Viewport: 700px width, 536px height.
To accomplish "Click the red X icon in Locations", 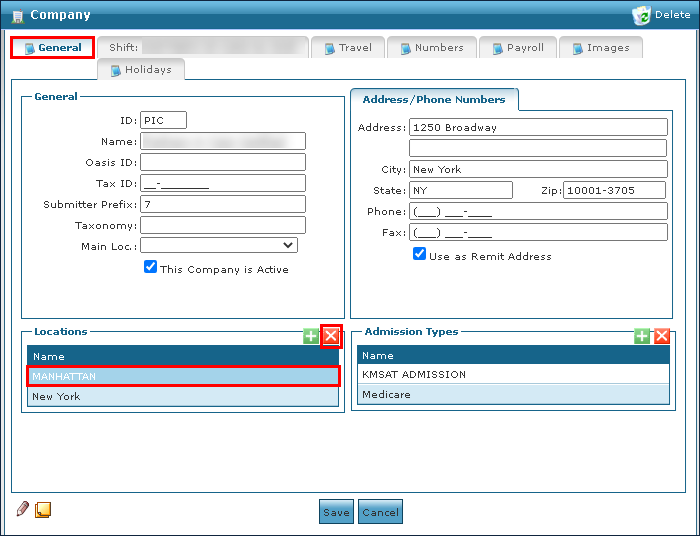I will click(331, 336).
